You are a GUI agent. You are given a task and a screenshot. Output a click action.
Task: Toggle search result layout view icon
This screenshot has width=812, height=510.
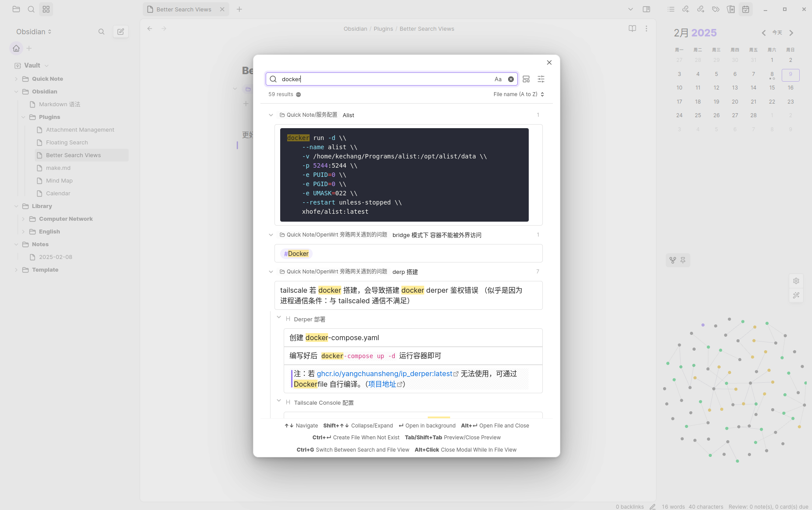point(526,79)
